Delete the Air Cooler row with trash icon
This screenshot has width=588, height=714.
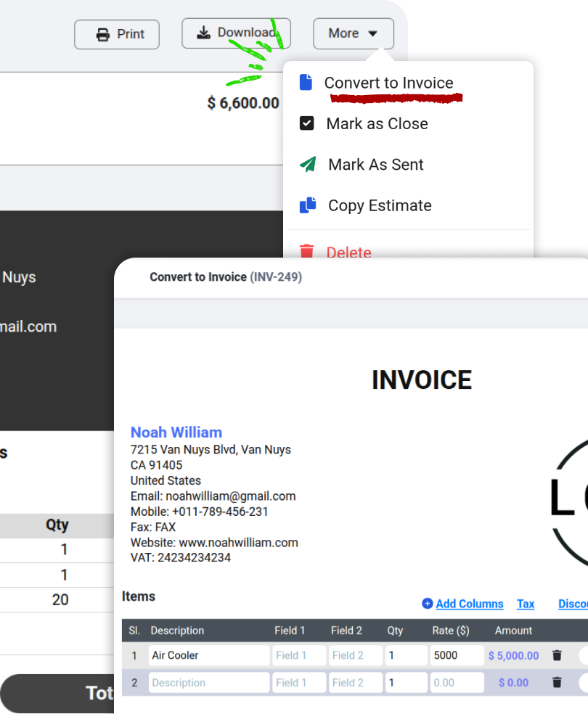(557, 655)
